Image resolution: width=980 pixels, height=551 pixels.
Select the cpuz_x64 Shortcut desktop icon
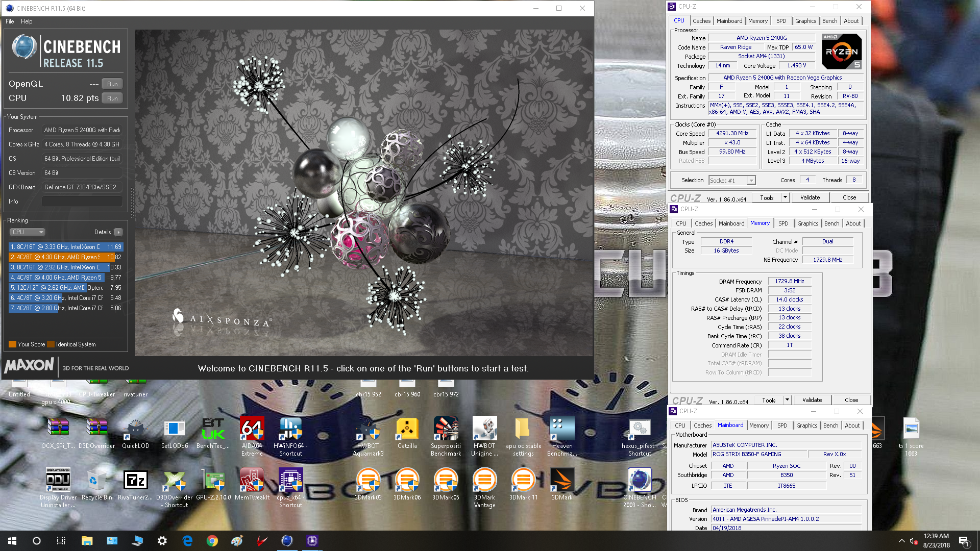(290, 488)
